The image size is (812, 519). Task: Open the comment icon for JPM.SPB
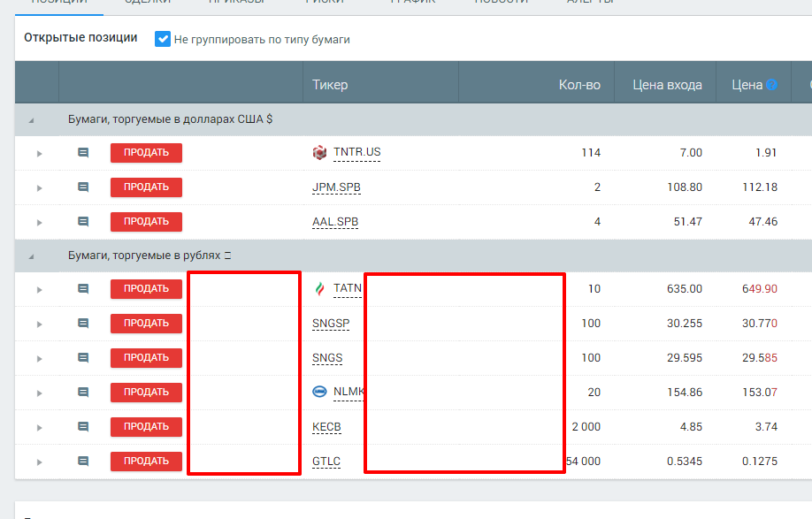pos(83,187)
